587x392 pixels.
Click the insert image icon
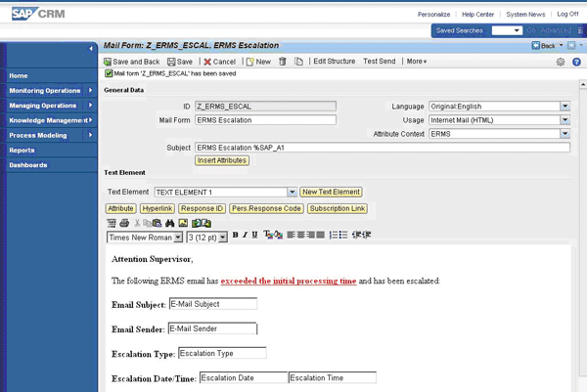click(x=182, y=223)
